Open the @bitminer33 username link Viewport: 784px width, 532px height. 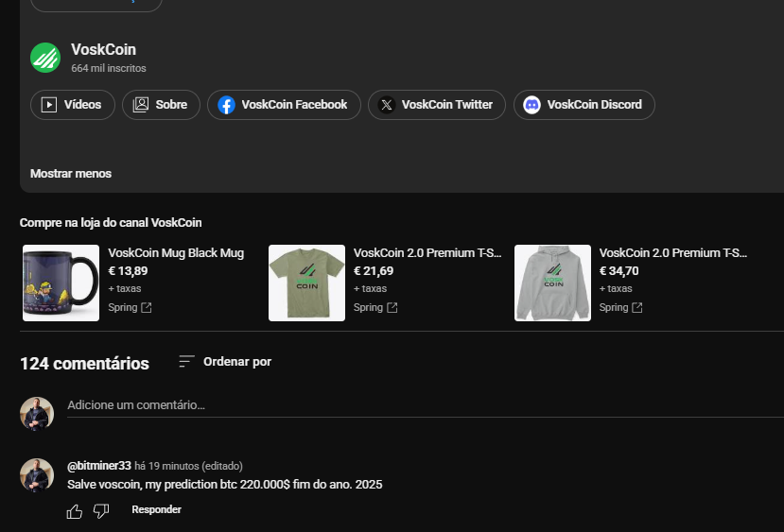pyautogui.click(x=99, y=466)
